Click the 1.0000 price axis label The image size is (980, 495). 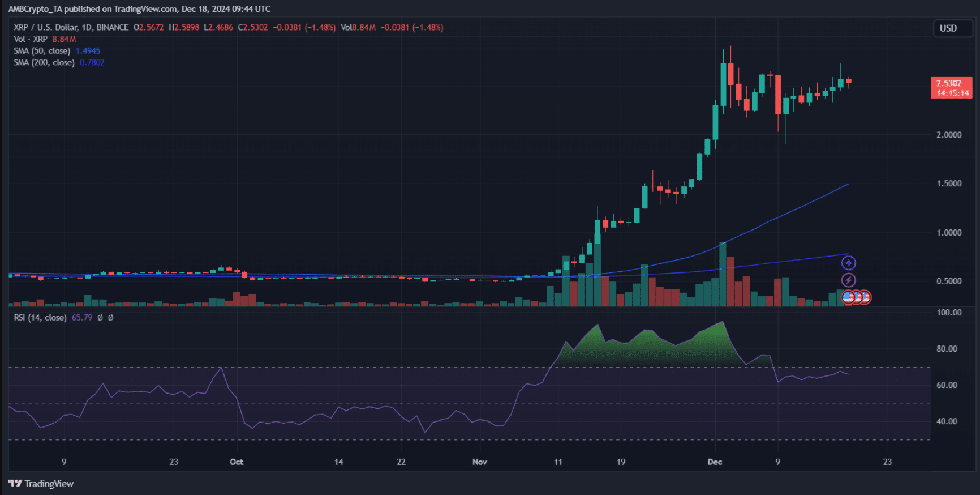click(949, 233)
